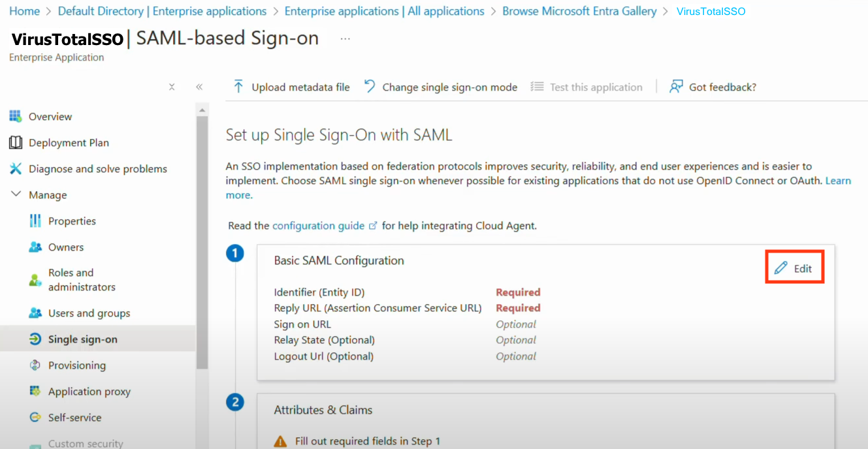Click the Relay State (Optional) label
The width and height of the screenshot is (868, 449).
(324, 340)
